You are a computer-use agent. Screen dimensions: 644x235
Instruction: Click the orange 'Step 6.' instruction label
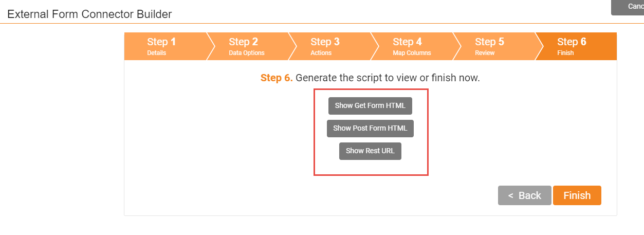[x=277, y=78]
